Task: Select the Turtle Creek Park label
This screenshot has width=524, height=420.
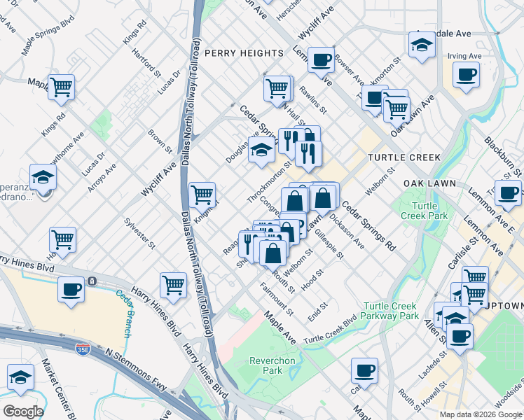Action: point(424,211)
